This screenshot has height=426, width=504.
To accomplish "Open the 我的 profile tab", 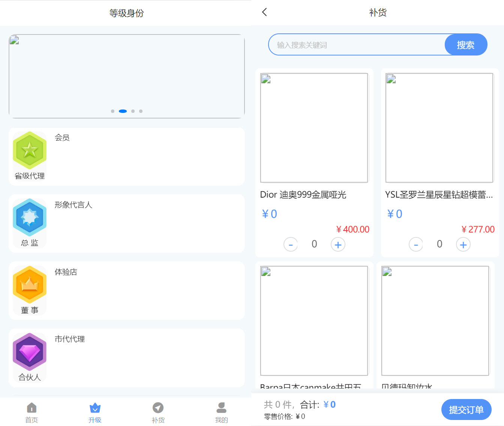I will point(221,412).
